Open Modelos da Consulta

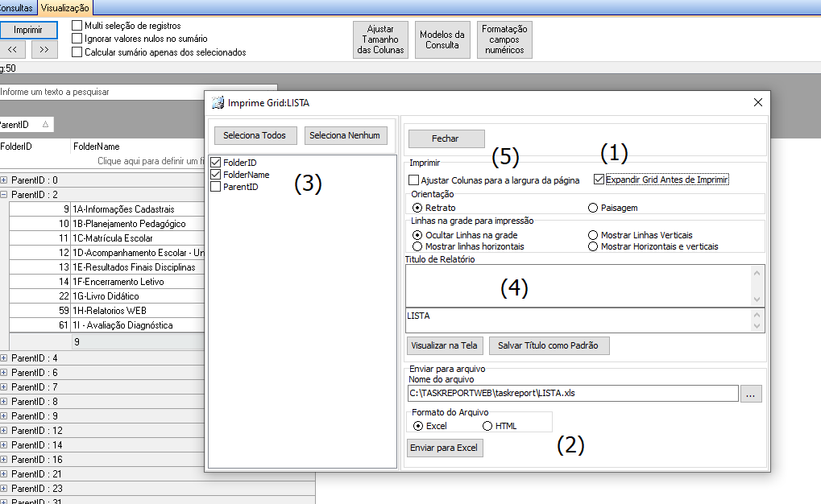tap(442, 39)
